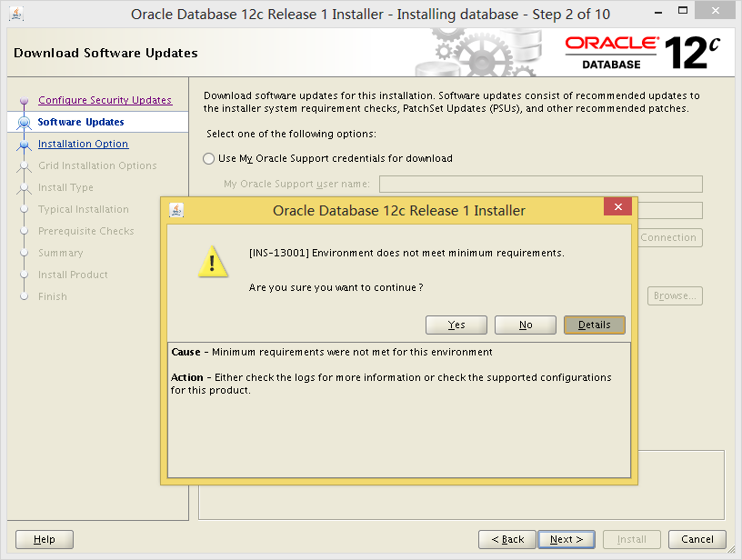The width and height of the screenshot is (742, 560).
Task: Click the Software Updates step marker icon
Action: click(x=25, y=123)
